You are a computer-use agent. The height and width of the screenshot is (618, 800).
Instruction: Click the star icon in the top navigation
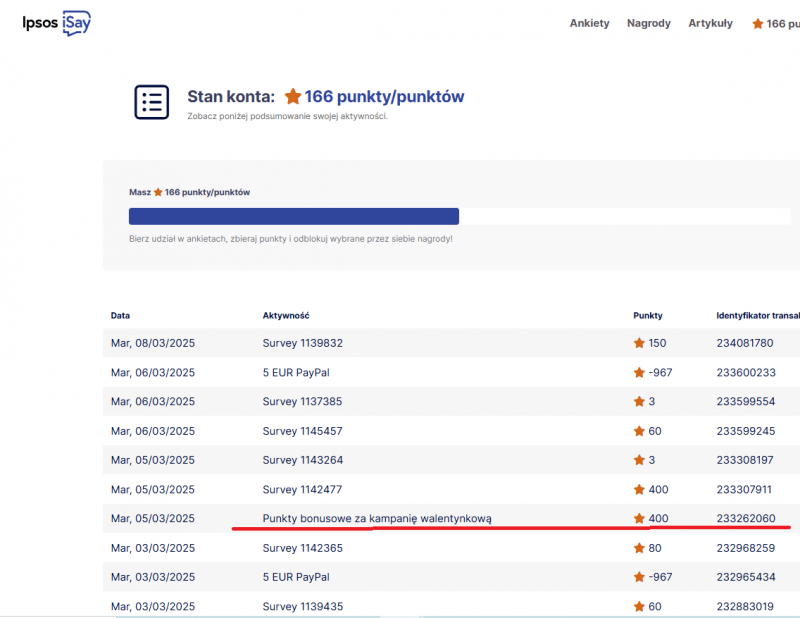pos(757,23)
